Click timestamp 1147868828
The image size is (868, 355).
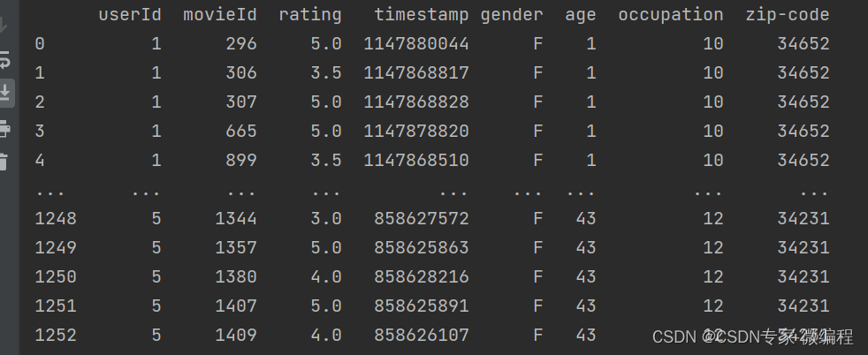click(416, 102)
